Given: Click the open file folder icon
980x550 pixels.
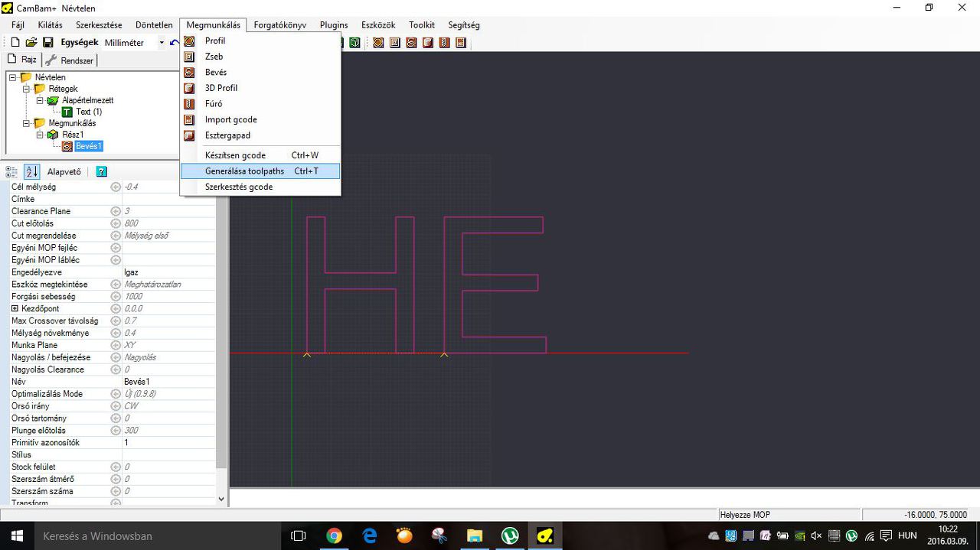Looking at the screenshot, I should 31,43.
